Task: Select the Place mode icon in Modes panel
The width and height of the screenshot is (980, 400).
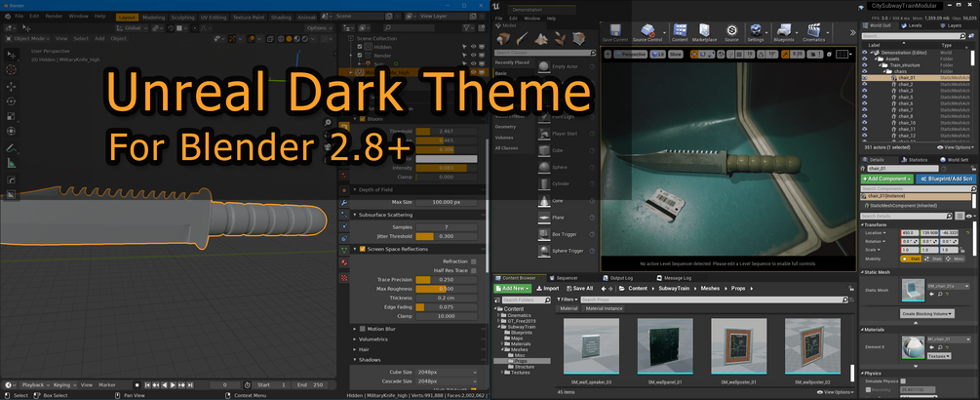Action: click(505, 39)
